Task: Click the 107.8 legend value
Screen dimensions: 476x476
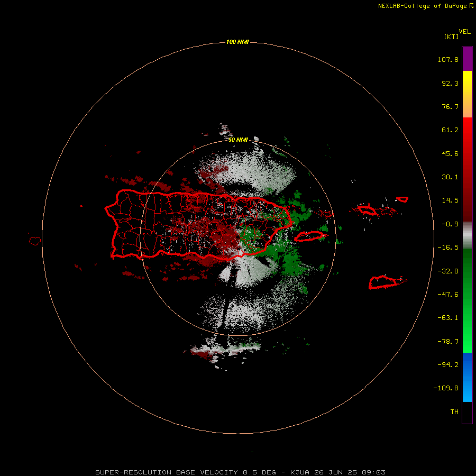Action: coord(448,59)
